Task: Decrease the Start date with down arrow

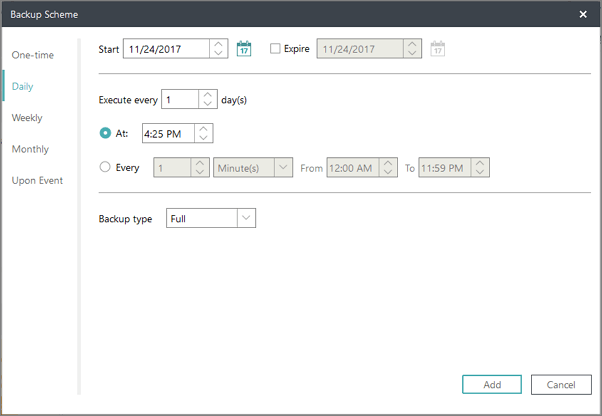Action: [x=218, y=53]
